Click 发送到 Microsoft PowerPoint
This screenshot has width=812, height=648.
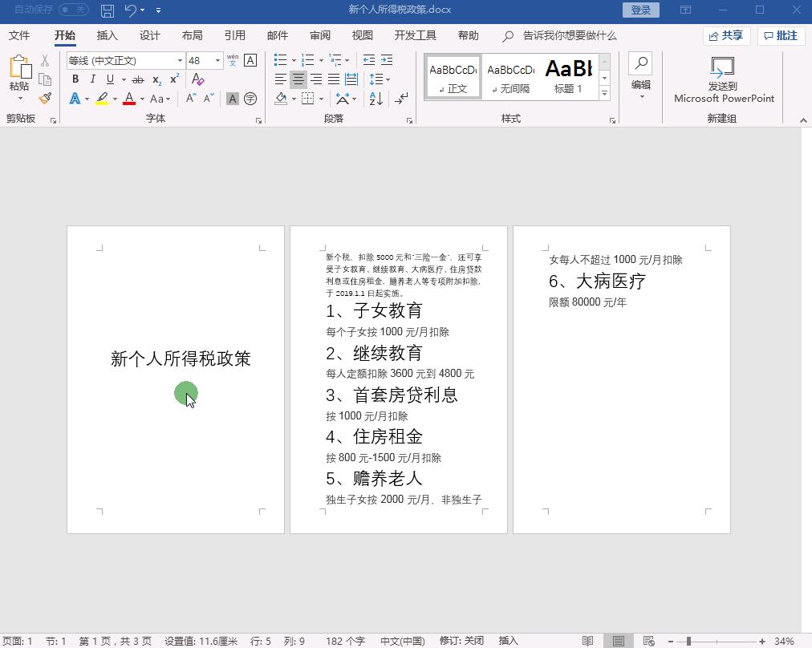[722, 83]
